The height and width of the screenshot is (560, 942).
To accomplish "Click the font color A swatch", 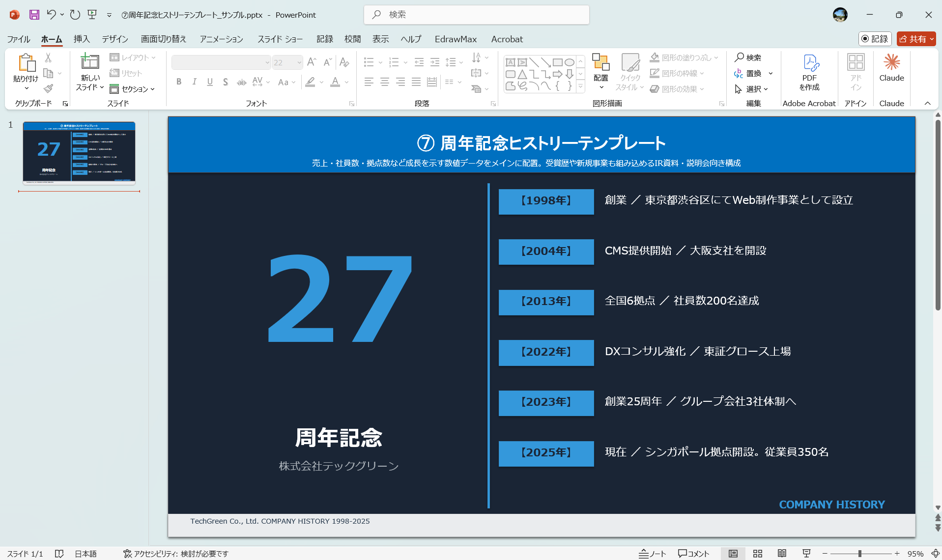I will [x=335, y=82].
